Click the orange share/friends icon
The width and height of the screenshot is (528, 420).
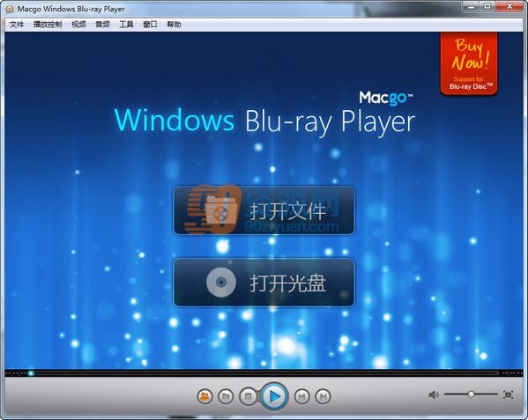point(205,396)
